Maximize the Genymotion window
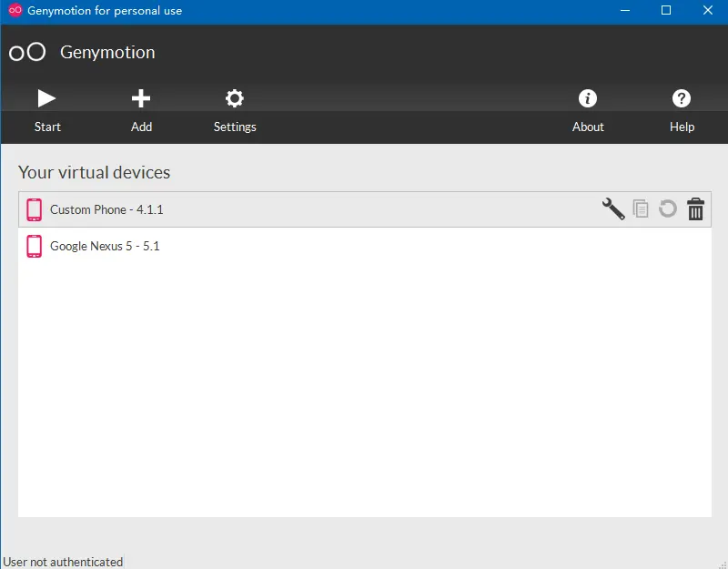This screenshot has height=569, width=728. (x=666, y=10)
